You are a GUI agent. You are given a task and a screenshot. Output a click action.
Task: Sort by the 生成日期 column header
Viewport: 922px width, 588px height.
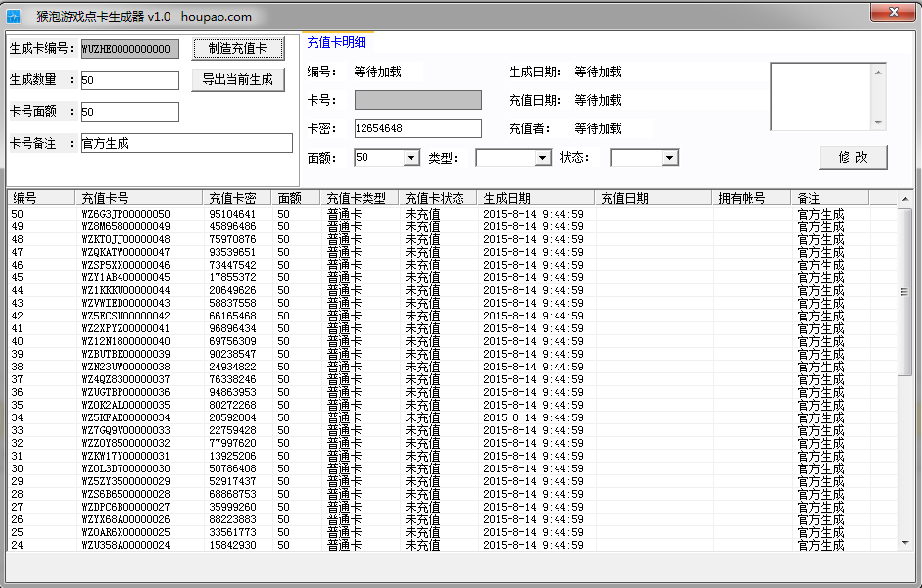pos(536,198)
